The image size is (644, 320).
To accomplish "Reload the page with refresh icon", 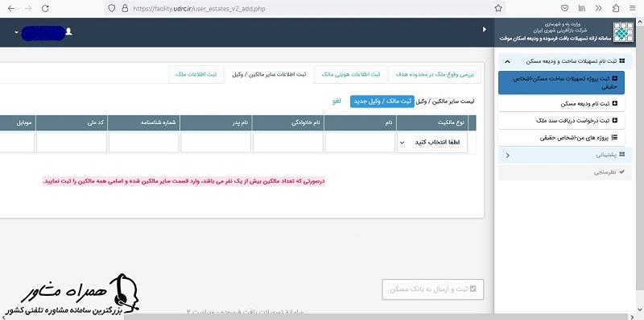I will click(x=45, y=8).
